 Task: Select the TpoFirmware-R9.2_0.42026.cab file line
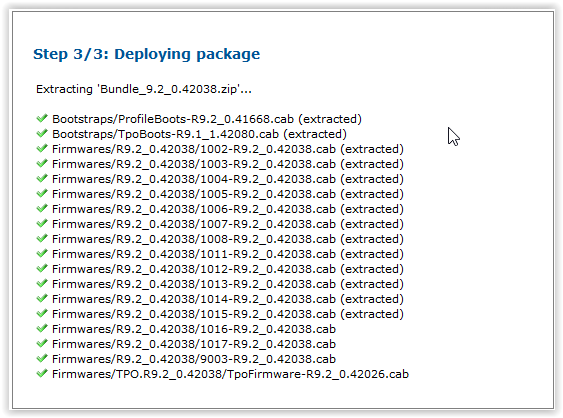coord(231,374)
